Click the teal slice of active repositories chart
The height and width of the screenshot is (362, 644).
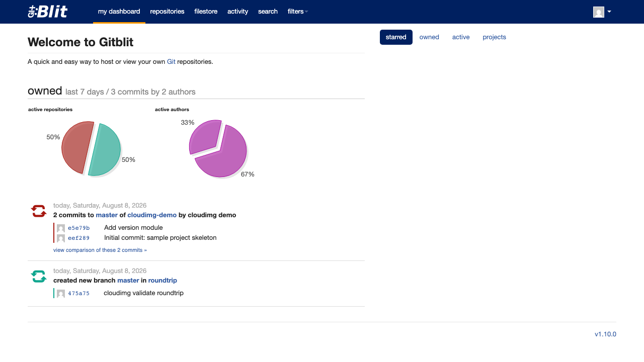[x=106, y=151]
